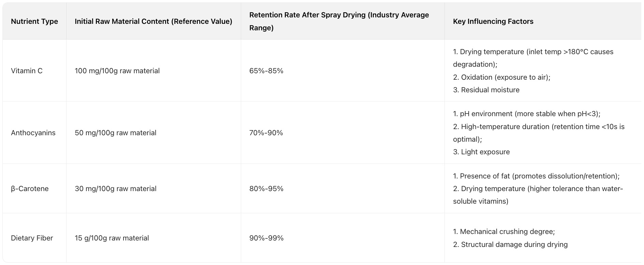Click the 70%-90% retention value
Screen dimensions: 644x265
(x=266, y=133)
